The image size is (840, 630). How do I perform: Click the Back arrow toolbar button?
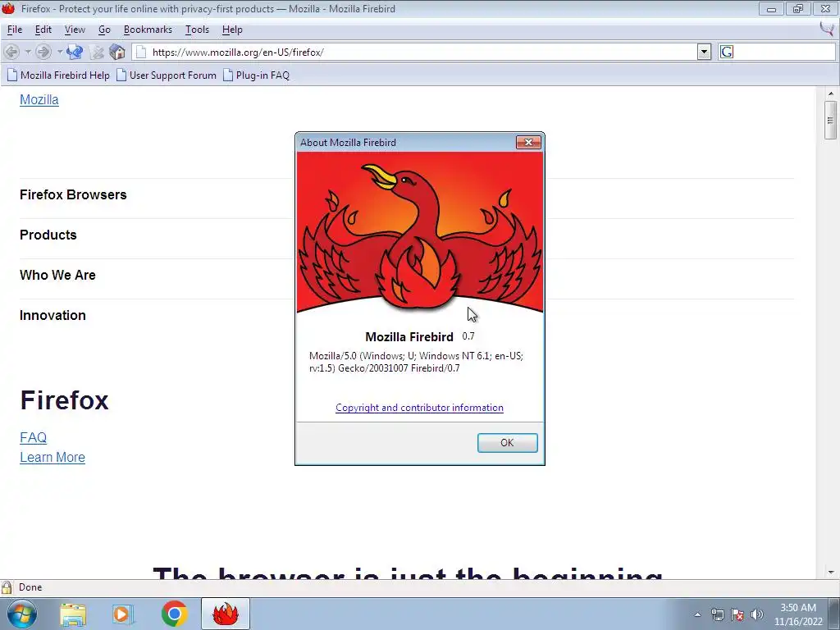coord(11,52)
